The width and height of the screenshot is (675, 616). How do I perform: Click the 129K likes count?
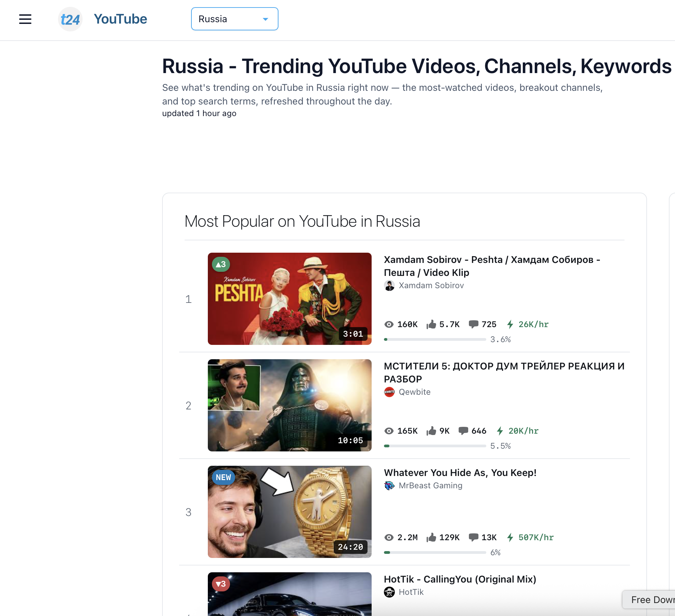tap(449, 537)
